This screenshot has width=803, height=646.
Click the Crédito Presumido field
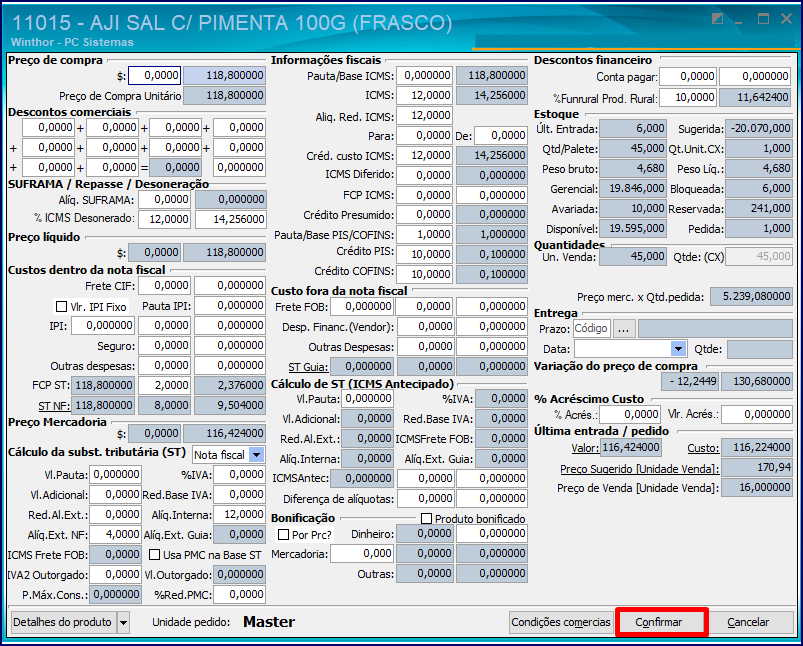click(424, 215)
